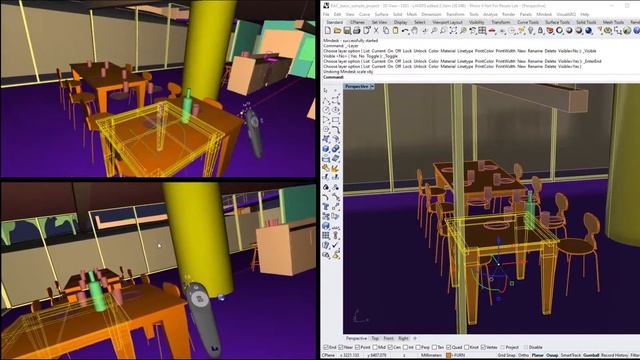Click the Help globe icon in toolbar
This screenshot has width=640, height=360.
coord(637,31)
